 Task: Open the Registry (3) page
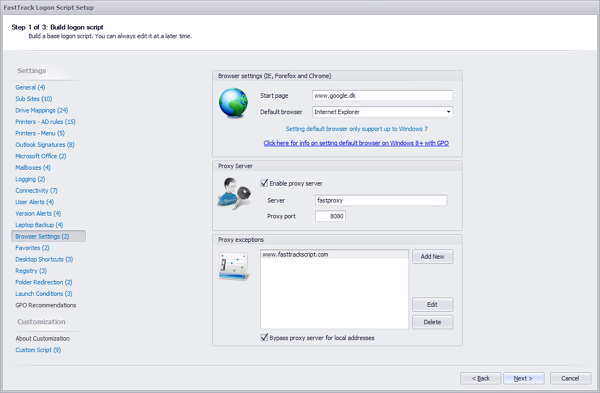click(31, 271)
